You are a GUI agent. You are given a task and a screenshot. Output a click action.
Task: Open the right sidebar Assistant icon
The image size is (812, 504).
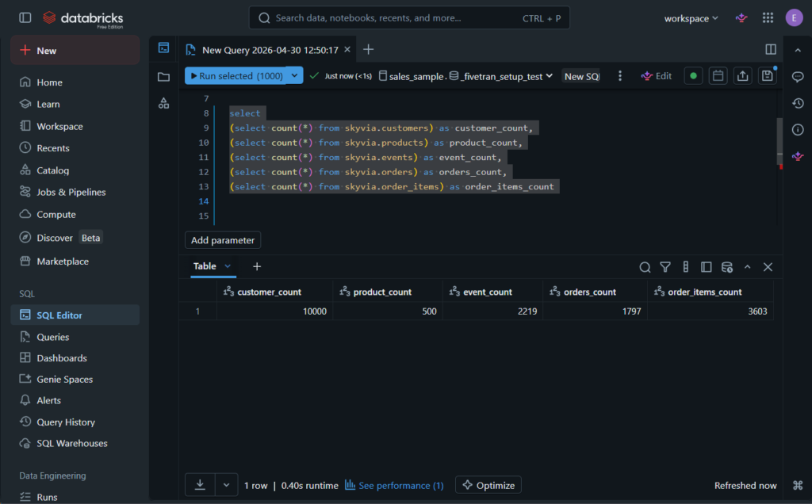[x=798, y=156]
